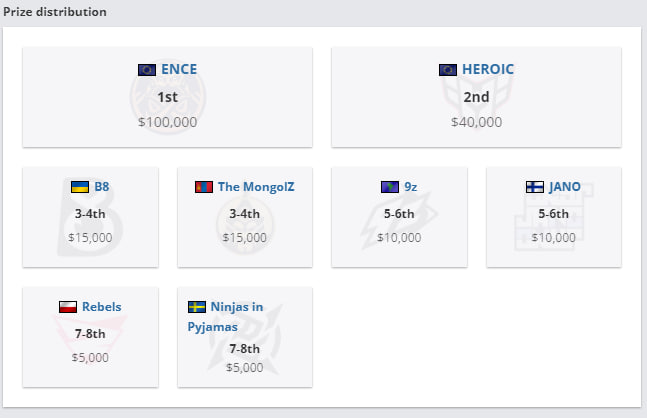647x418 pixels.
Task: Go to the JANO team page
Action: pos(564,187)
